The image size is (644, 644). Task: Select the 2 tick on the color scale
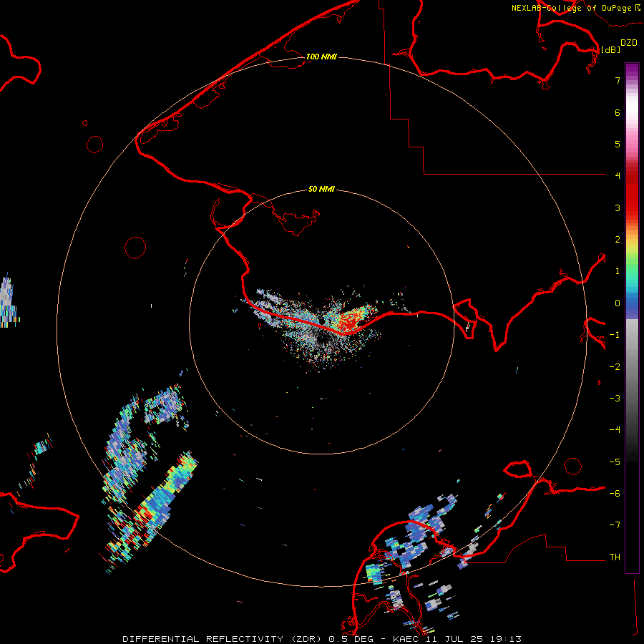(x=618, y=240)
